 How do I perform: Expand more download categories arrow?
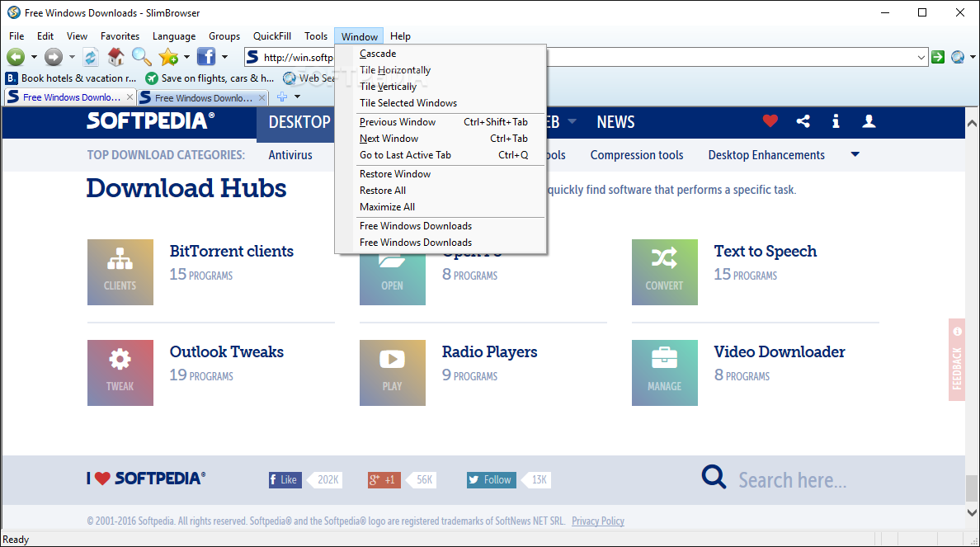[855, 154]
